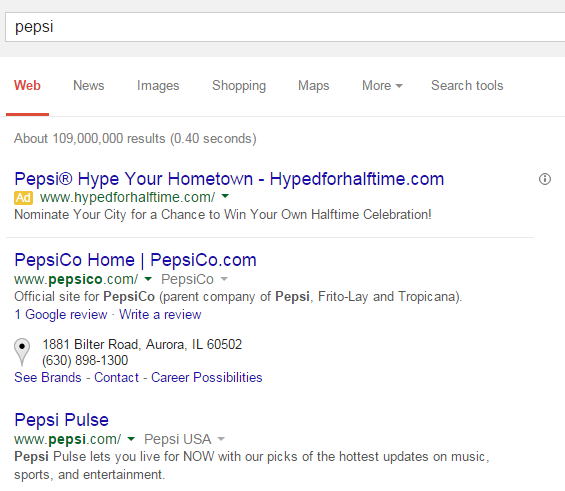The image size is (565, 491).
Task: Open gray Pepsi USA dropdown arrow
Action: pos(221,439)
